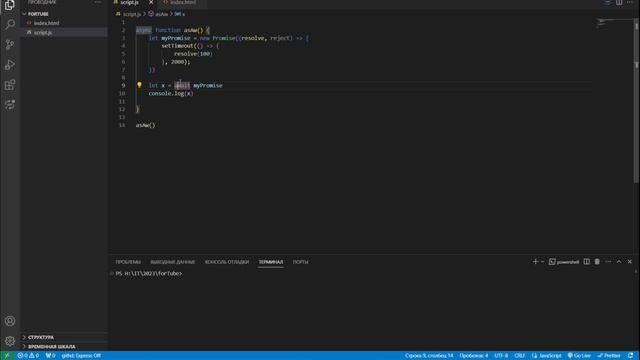The image size is (640, 360).
Task: Select the powershell terminal entry
Action: pos(564,262)
